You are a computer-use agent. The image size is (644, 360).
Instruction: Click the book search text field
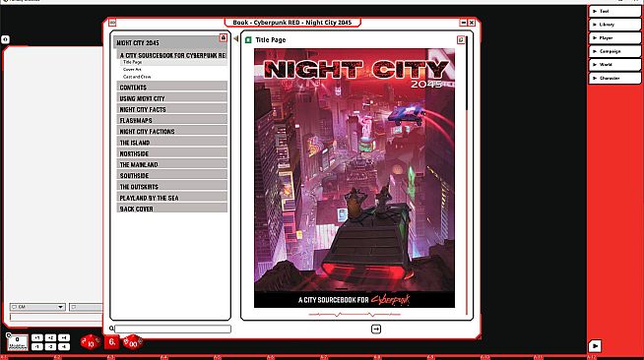tap(173, 329)
